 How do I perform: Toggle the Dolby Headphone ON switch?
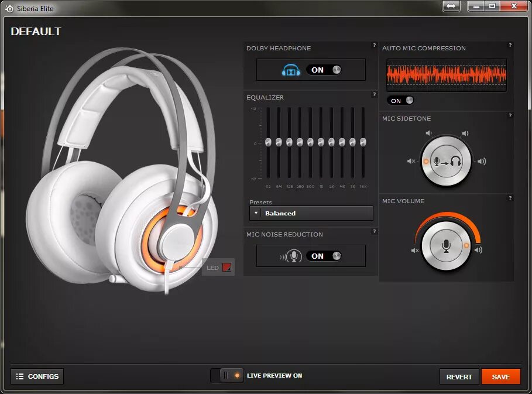[x=324, y=70]
